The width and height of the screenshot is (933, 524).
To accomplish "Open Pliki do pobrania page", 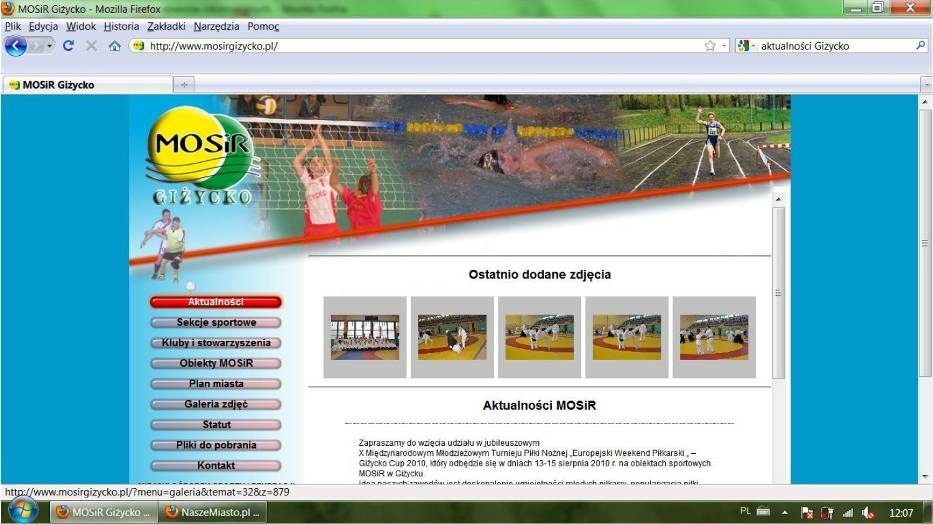I will tap(216, 445).
